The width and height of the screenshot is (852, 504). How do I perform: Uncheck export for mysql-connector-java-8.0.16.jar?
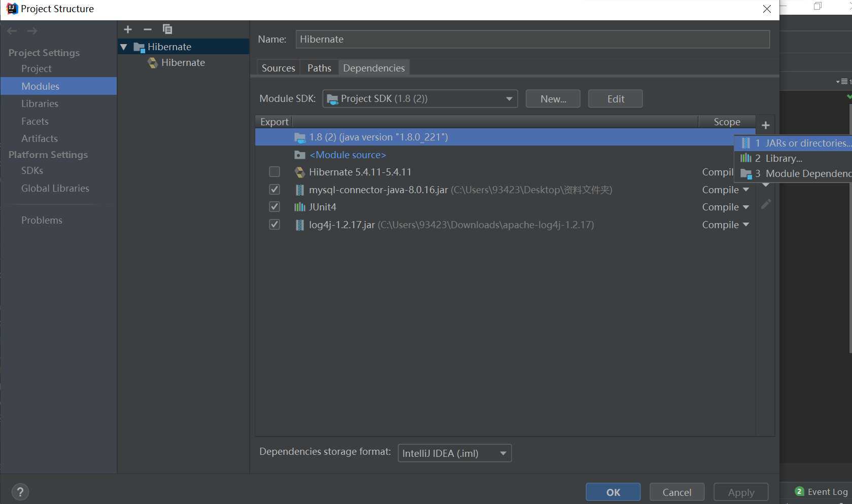(x=275, y=190)
